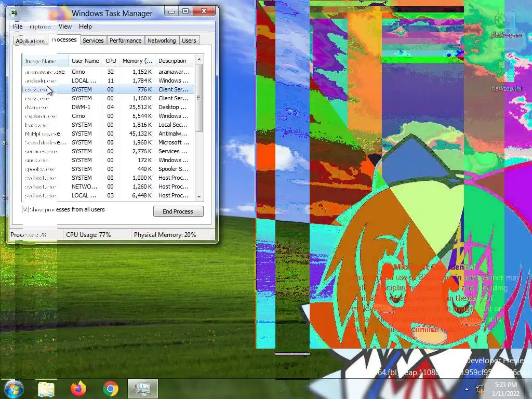Click the End Process button

[178, 211]
